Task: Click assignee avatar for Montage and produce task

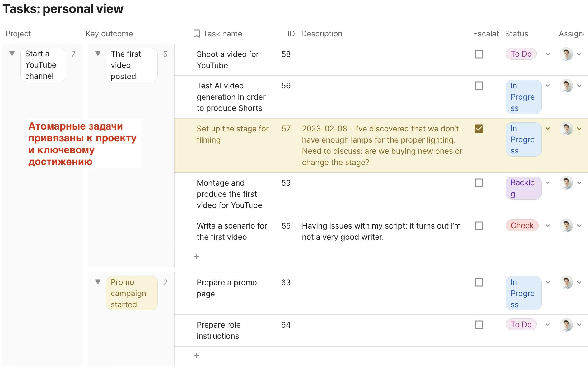Action: pyautogui.click(x=566, y=183)
